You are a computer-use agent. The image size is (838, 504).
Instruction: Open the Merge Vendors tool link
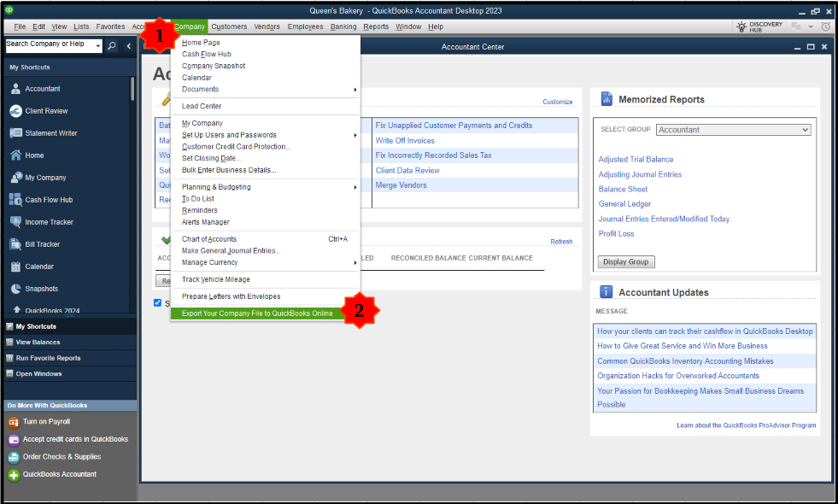coord(401,185)
